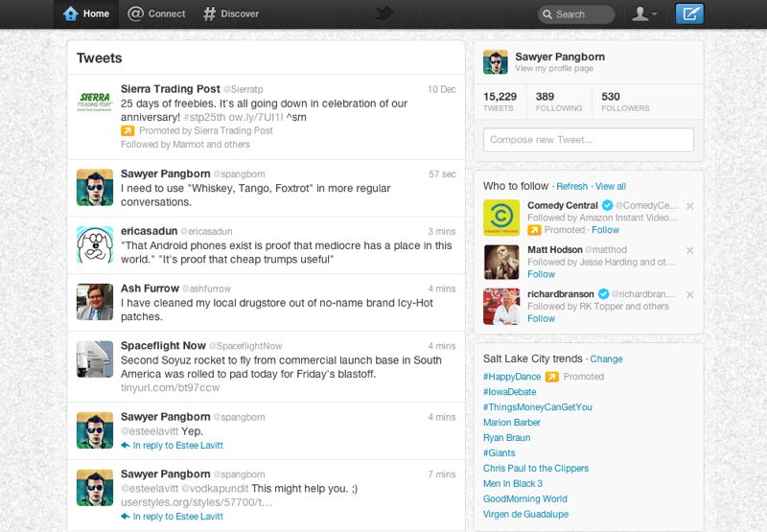Click Comedy Central verified badge
The image size is (767, 532).
[x=607, y=205]
